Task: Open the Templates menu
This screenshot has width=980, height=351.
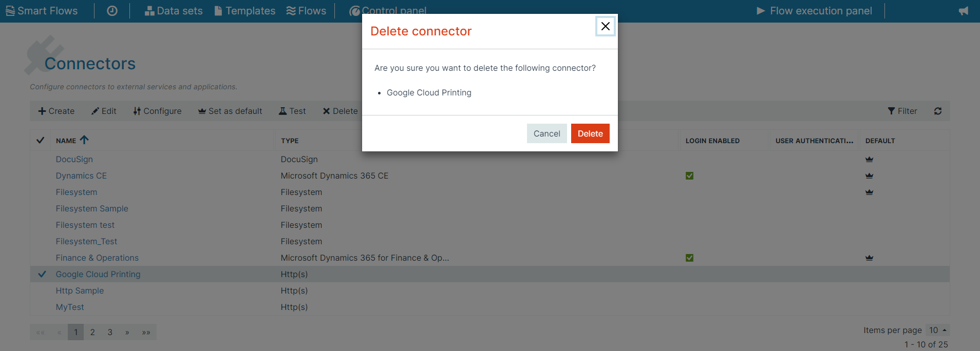Action: click(245, 11)
